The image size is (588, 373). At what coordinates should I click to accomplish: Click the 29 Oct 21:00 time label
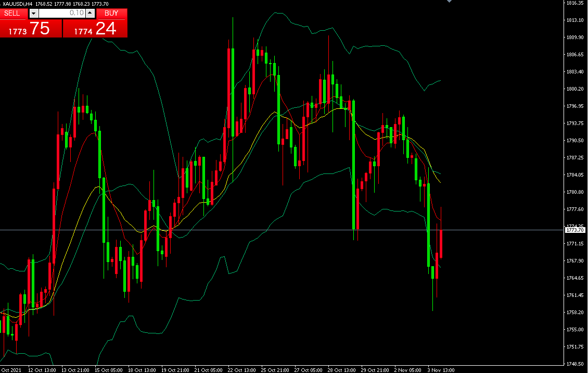coord(375,370)
